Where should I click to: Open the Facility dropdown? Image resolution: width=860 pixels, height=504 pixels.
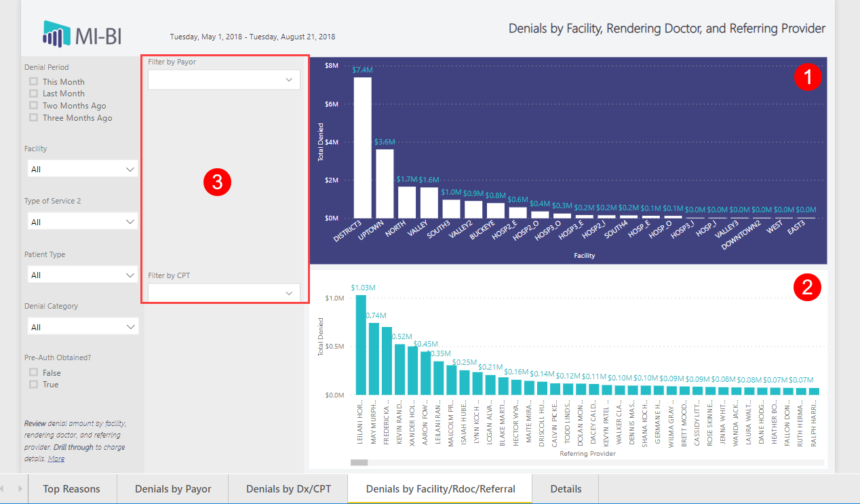(x=82, y=169)
